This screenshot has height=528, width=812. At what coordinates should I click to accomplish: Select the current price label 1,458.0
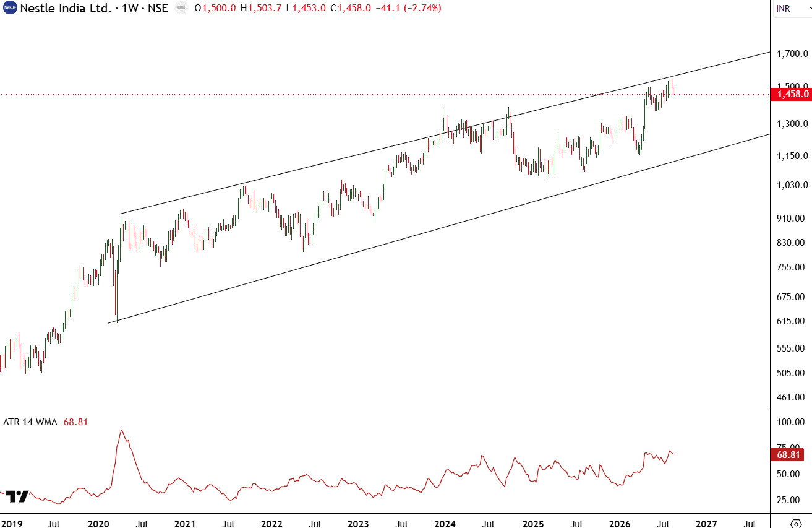tap(790, 94)
